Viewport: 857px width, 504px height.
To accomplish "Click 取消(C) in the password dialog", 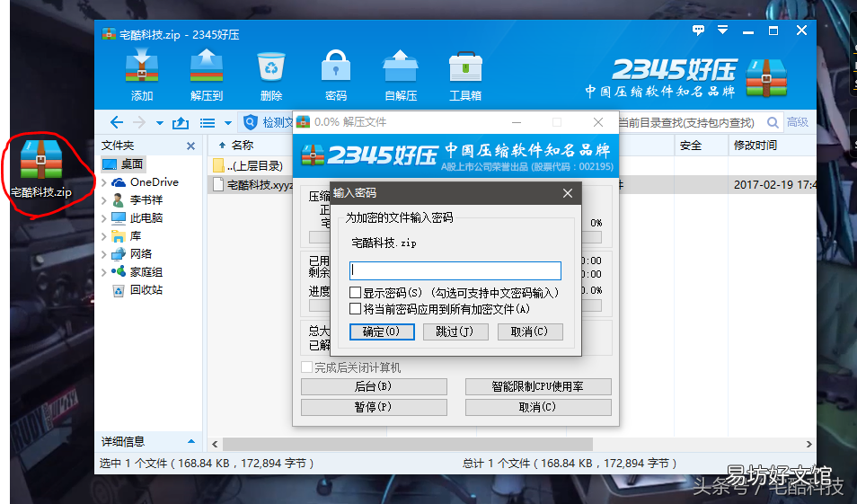I will tap(530, 332).
